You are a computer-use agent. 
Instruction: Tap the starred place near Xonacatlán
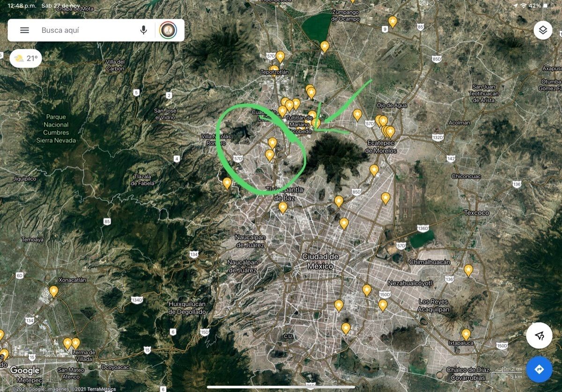coord(54,291)
